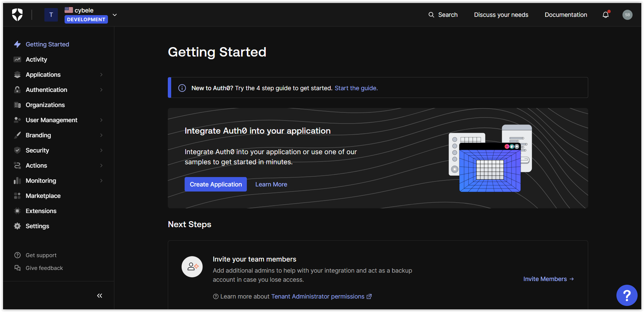The height and width of the screenshot is (312, 644).
Task: Expand the Actions submenu chevron
Action: tap(101, 166)
